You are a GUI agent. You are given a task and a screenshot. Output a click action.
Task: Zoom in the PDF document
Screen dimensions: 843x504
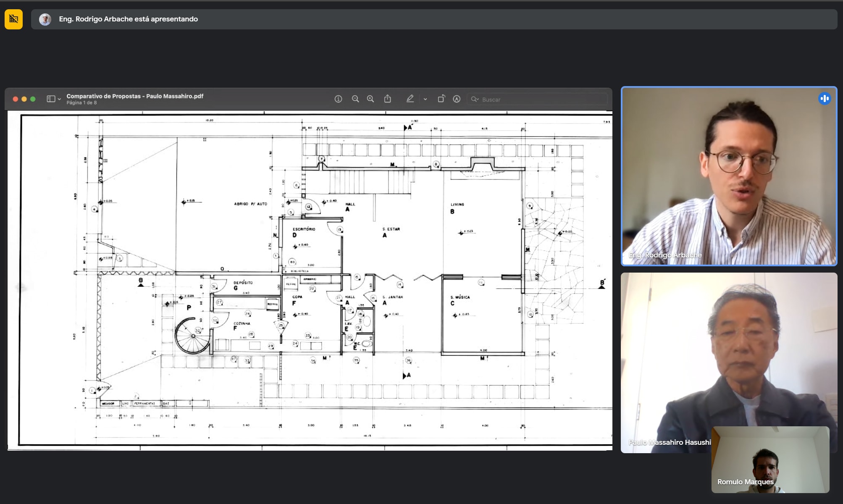pyautogui.click(x=370, y=99)
